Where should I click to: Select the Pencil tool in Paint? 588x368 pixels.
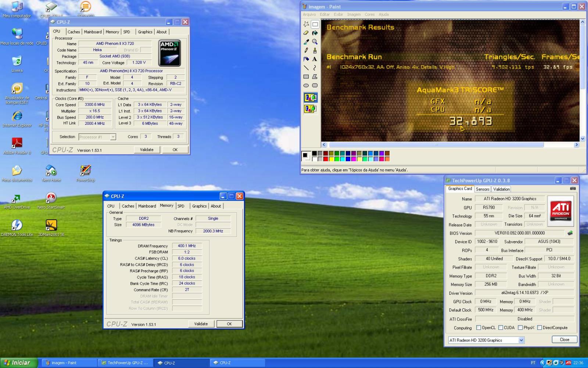(306, 50)
